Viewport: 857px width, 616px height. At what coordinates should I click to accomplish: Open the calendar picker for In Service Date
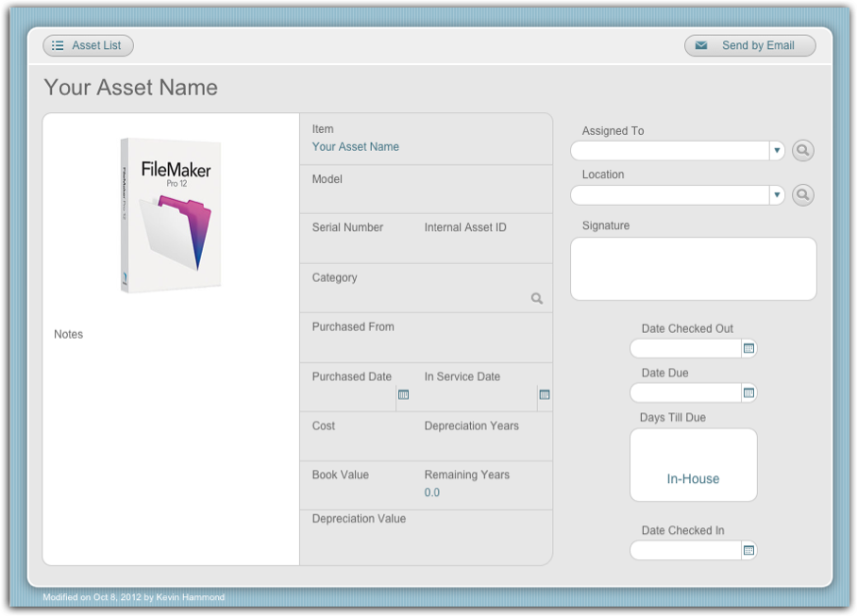click(544, 395)
